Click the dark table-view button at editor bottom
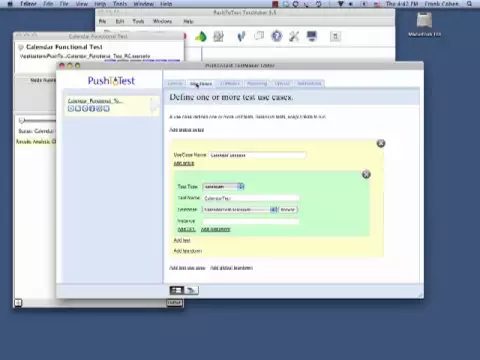Screen dimensions: 480x360 (177, 290)
